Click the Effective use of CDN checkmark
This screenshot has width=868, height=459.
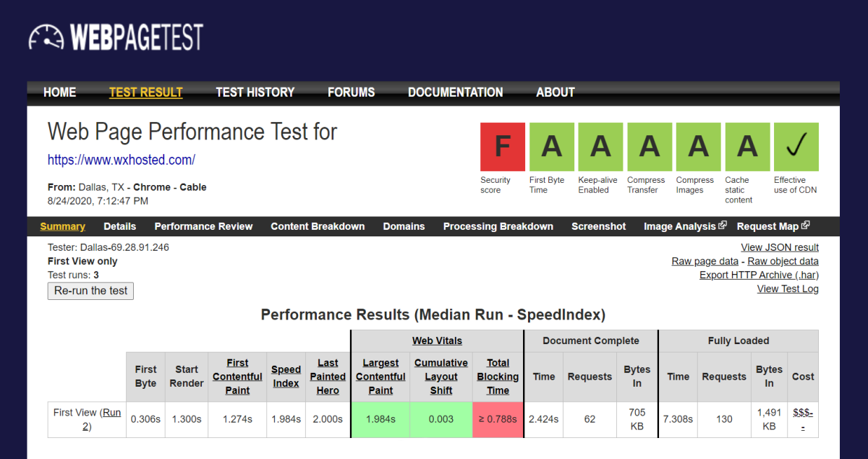point(796,147)
